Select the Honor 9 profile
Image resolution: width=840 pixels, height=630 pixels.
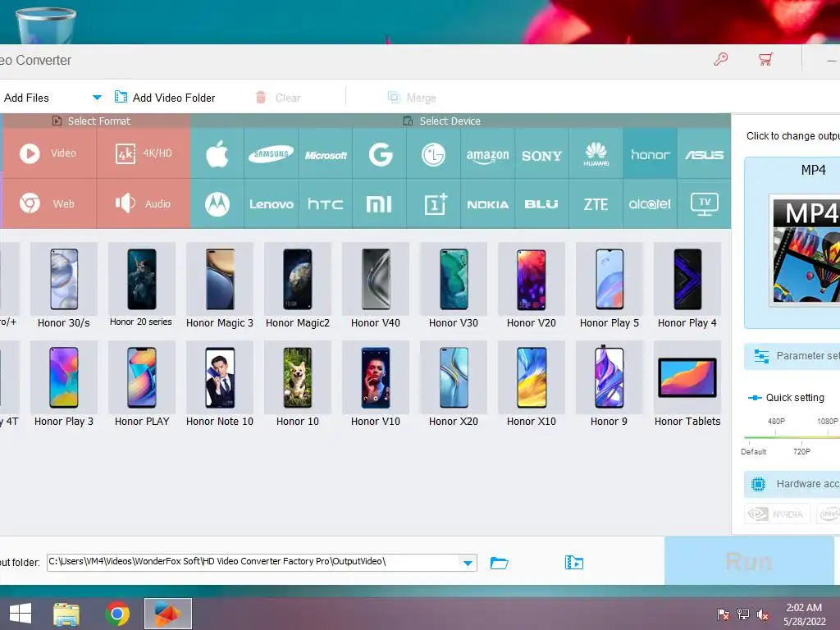[x=609, y=384]
